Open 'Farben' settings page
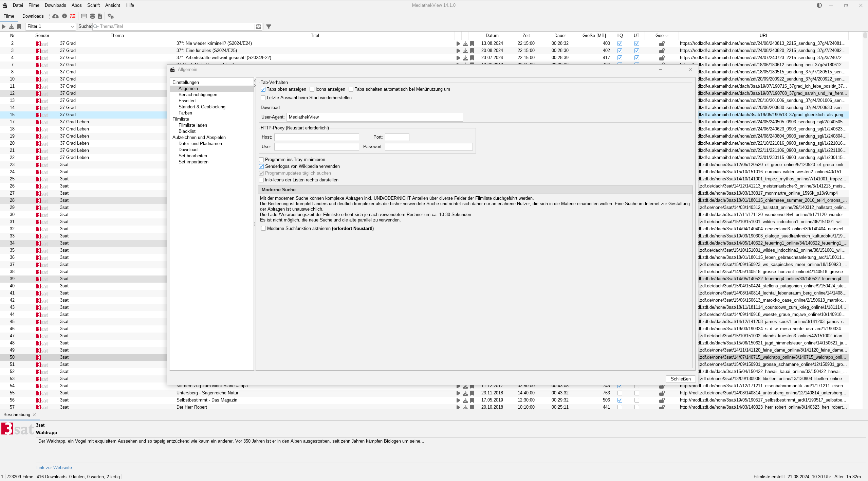This screenshot has height=481, width=868. (x=185, y=113)
